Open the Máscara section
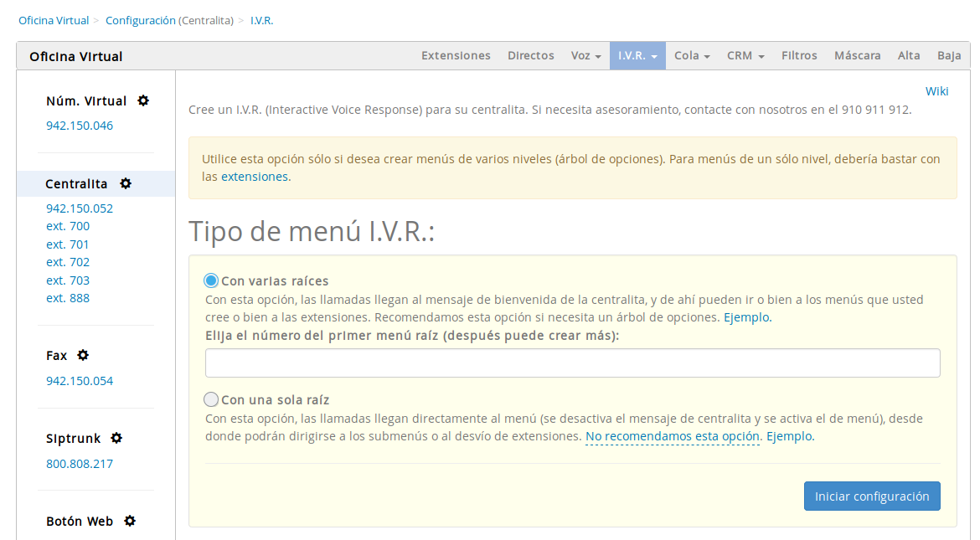The width and height of the screenshot is (980, 540). pyautogui.click(x=858, y=55)
